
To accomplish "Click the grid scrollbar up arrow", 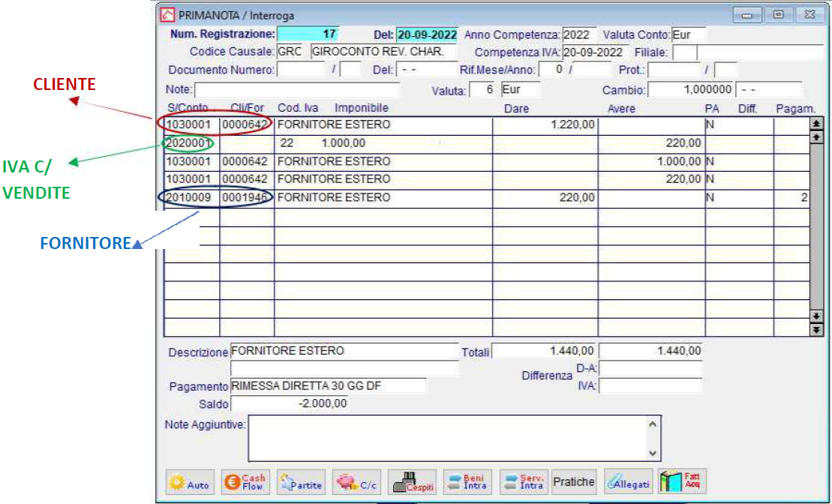I will point(816,137).
